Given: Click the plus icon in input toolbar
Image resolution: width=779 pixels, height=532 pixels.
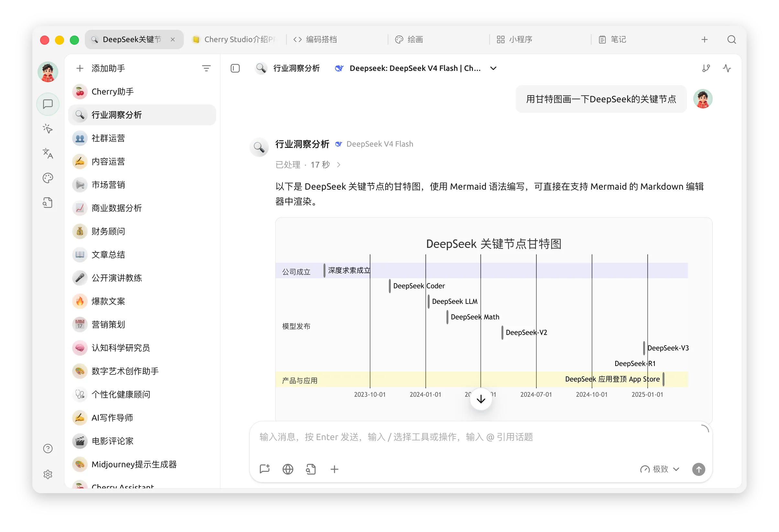Looking at the screenshot, I should click(x=334, y=469).
